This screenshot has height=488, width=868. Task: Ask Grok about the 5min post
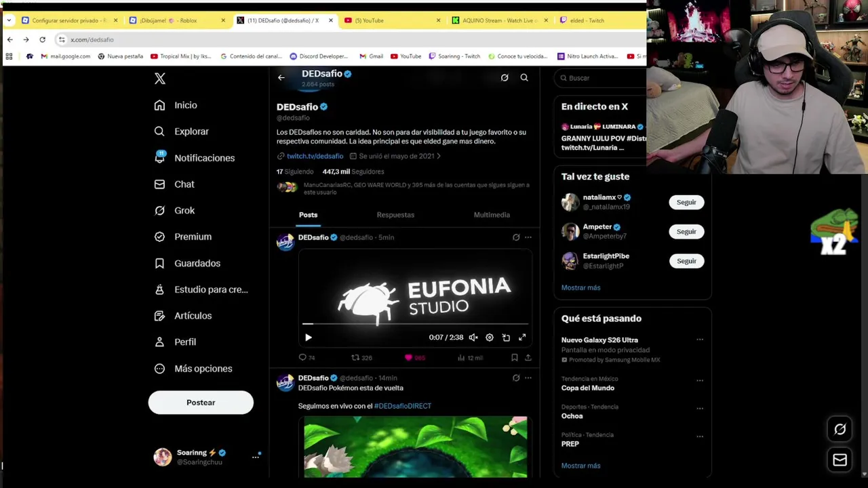pyautogui.click(x=516, y=237)
